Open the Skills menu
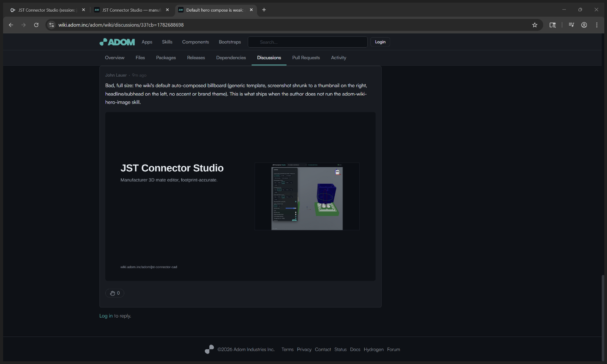This screenshot has width=607, height=364. pyautogui.click(x=167, y=42)
